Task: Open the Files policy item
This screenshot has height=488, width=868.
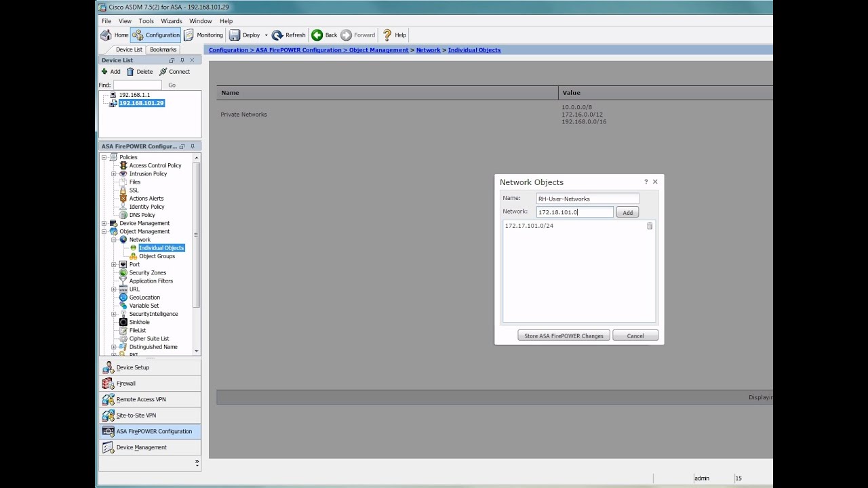Action: click(135, 182)
